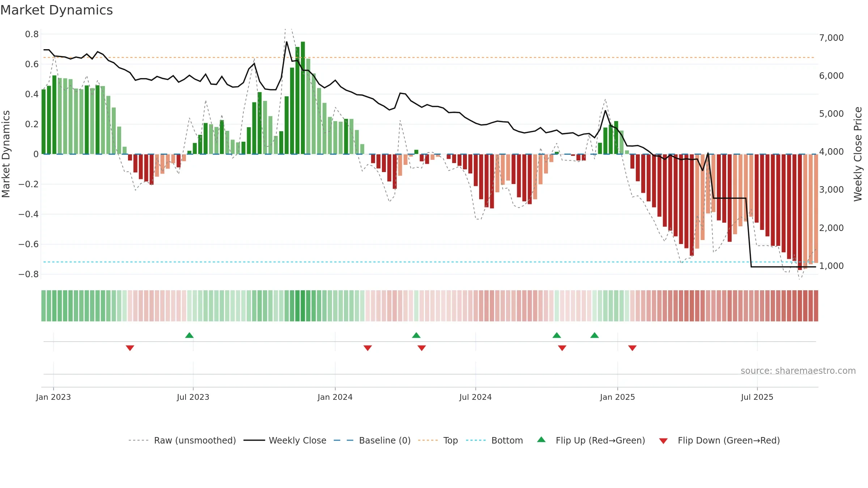Click the 7,000 right-axis tick label
This screenshot has height=488, width=868.
click(831, 38)
